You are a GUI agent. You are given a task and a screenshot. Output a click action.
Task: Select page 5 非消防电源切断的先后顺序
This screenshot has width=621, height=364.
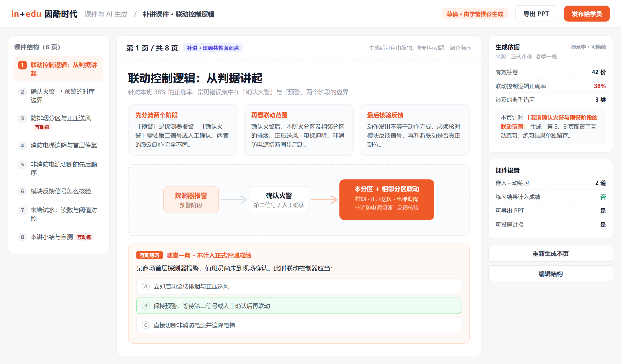point(59,168)
